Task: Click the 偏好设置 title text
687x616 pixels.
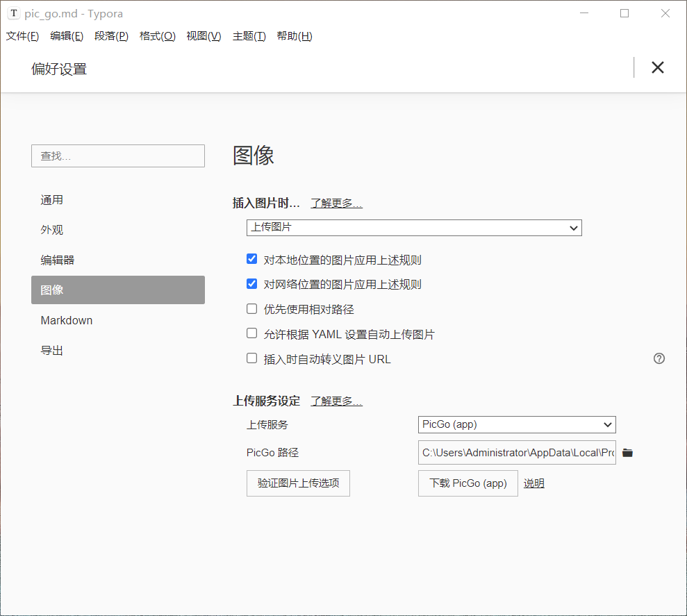Action: (x=59, y=69)
